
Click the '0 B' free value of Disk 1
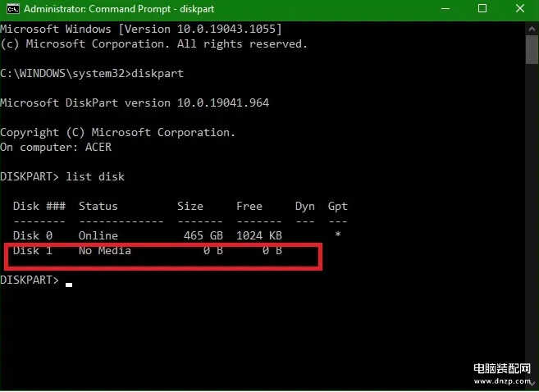[x=272, y=251]
